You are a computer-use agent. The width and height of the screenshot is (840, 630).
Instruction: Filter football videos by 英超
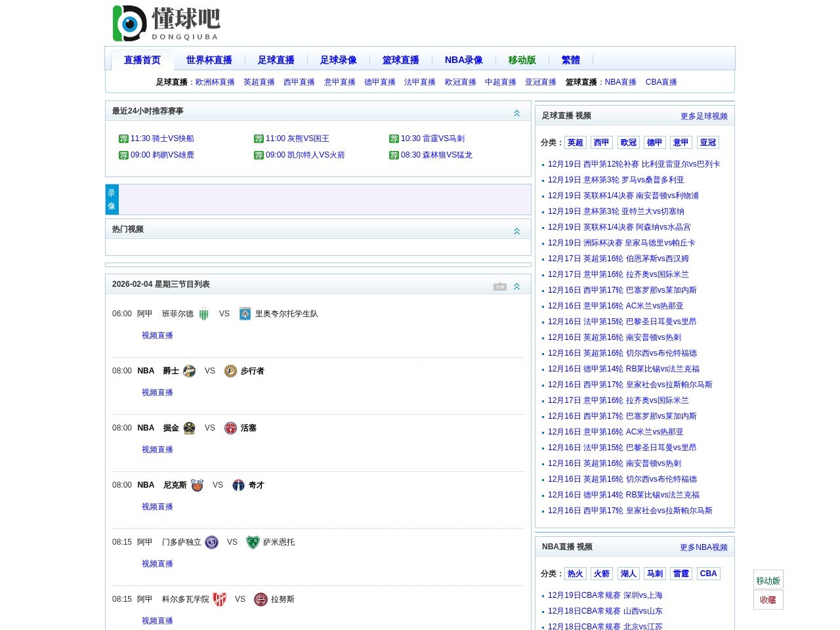click(x=576, y=142)
